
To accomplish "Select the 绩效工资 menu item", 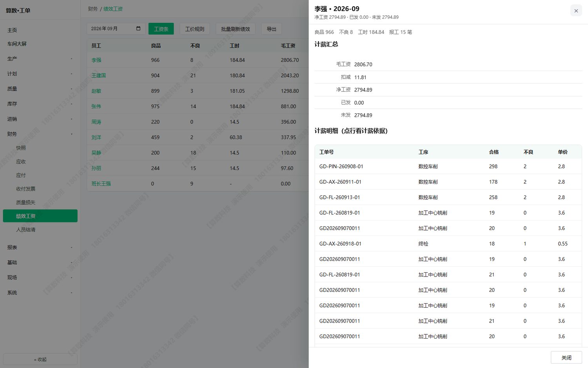I will click(40, 216).
